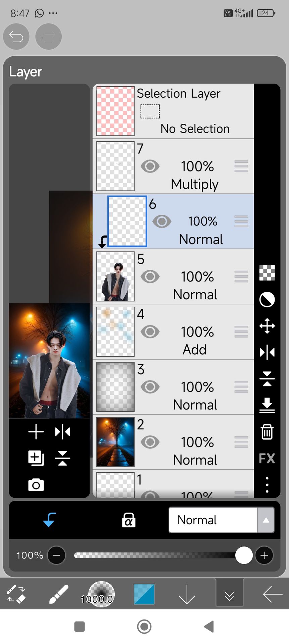
Task: Tap the left back arrow in toolbar
Action: 273,594
